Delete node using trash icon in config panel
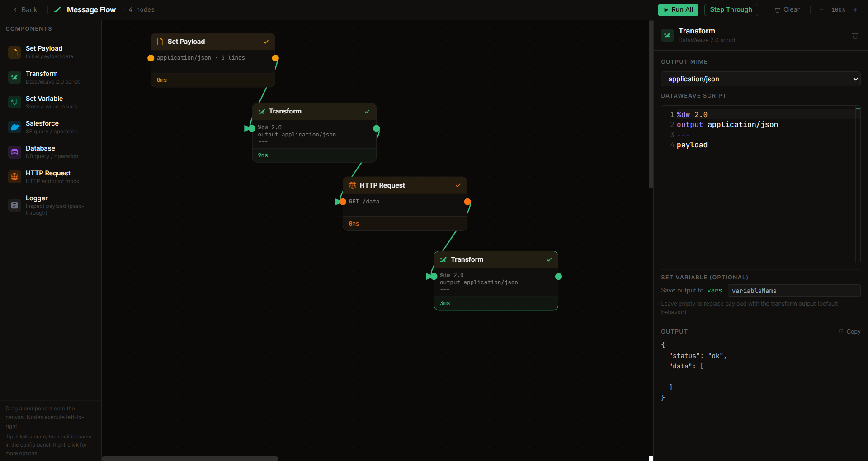 pos(855,36)
